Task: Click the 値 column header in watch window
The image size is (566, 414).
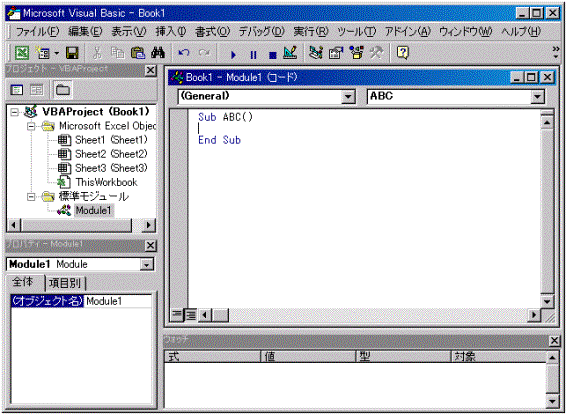Action: [x=309, y=357]
